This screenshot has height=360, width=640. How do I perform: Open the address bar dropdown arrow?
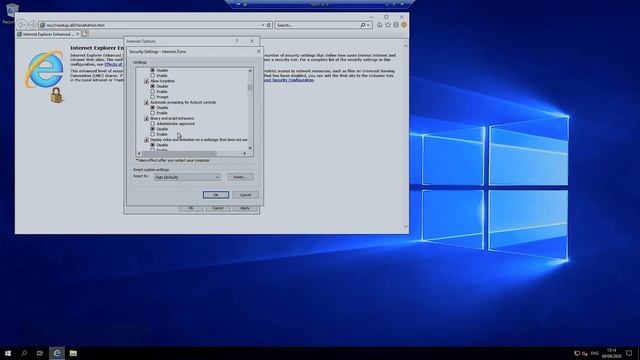(x=263, y=25)
